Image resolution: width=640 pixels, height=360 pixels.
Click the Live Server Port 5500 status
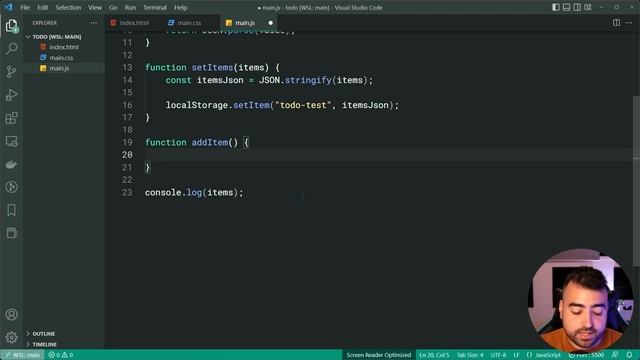point(586,355)
